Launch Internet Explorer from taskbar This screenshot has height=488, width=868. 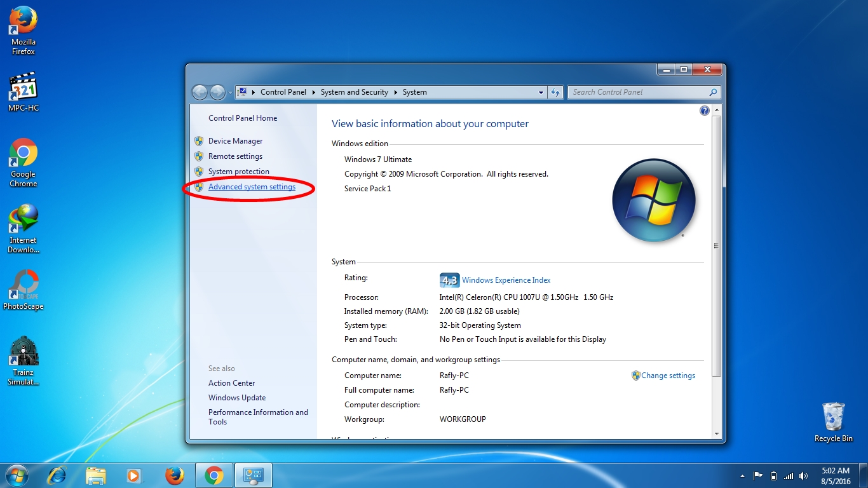(58, 475)
